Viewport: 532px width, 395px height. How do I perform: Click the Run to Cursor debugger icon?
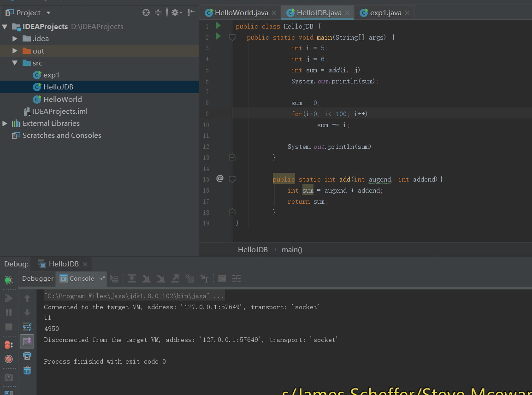pyautogui.click(x=204, y=278)
